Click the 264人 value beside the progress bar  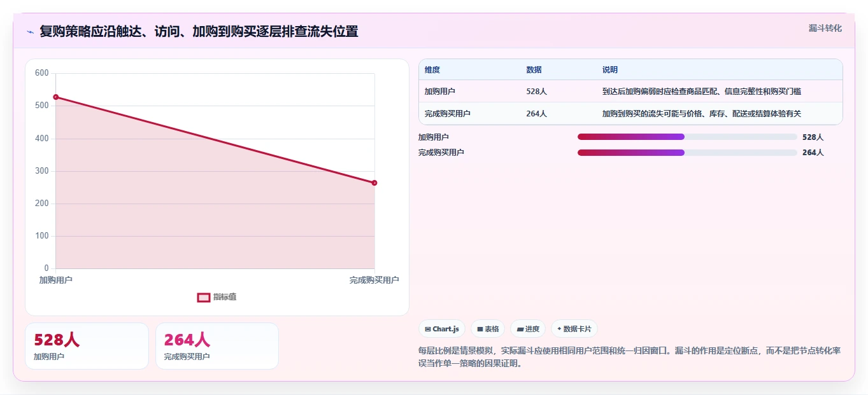813,153
